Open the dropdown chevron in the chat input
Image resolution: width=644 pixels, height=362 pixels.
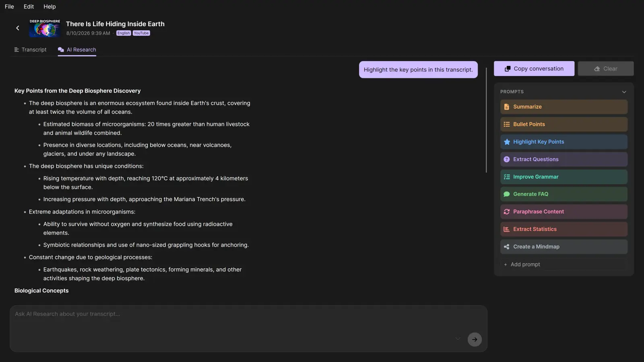(x=458, y=339)
